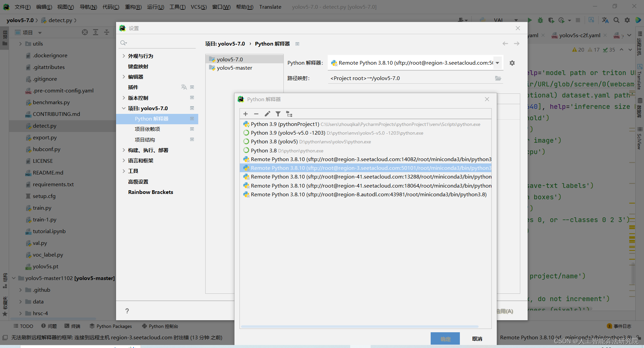Select Remote Python region-8.autodl.com interpreter
Viewport: 644px width, 348px height.
[x=366, y=195]
